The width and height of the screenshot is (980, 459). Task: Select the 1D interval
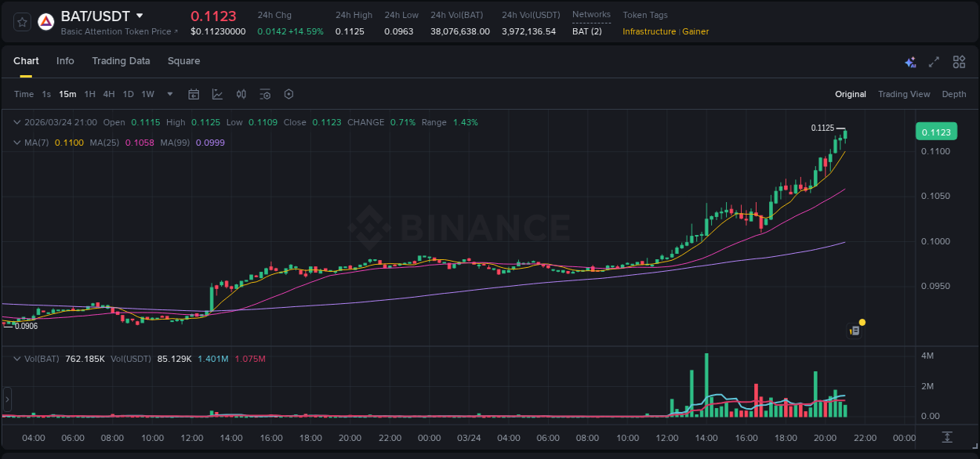coord(128,94)
